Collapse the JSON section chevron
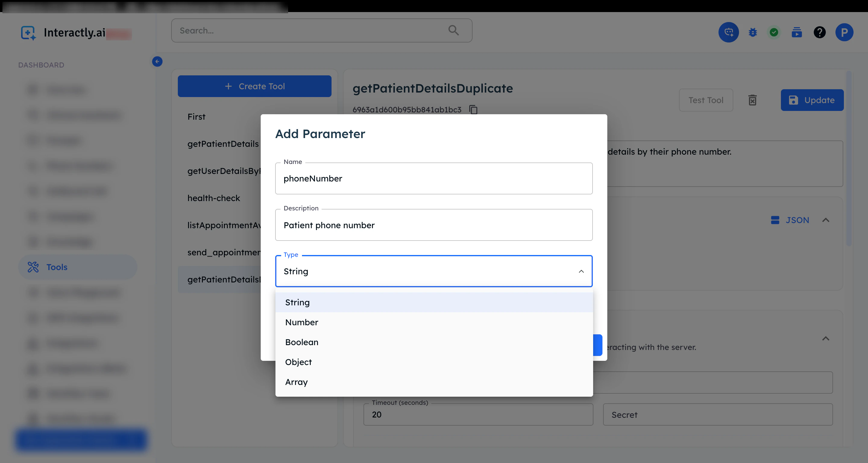 click(x=826, y=220)
